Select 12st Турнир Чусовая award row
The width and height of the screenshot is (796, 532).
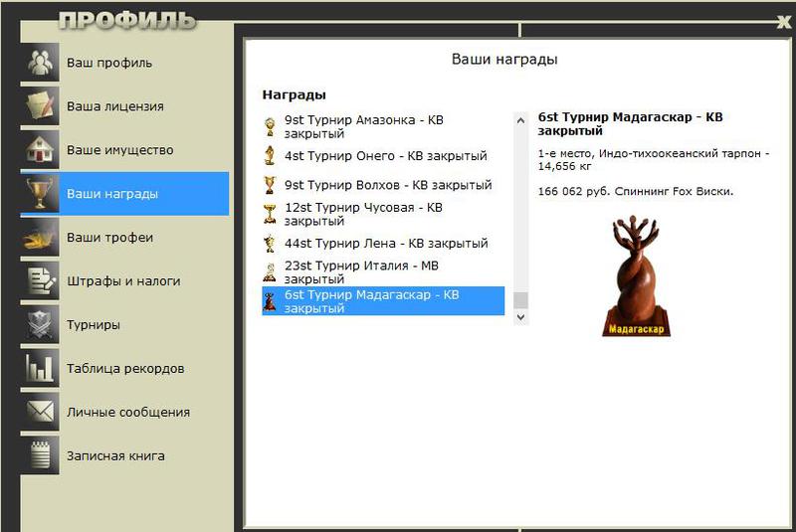pos(383,214)
